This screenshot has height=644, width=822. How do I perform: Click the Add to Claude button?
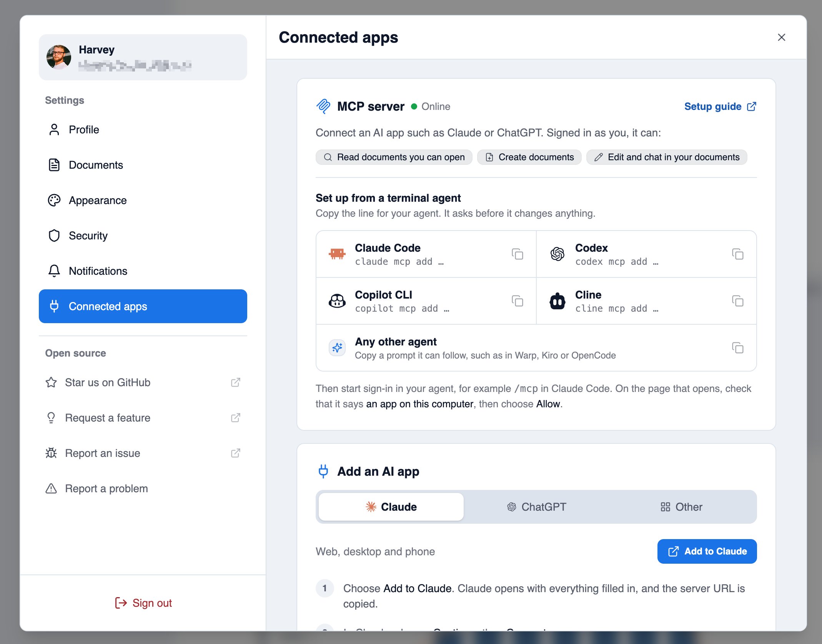point(707,551)
